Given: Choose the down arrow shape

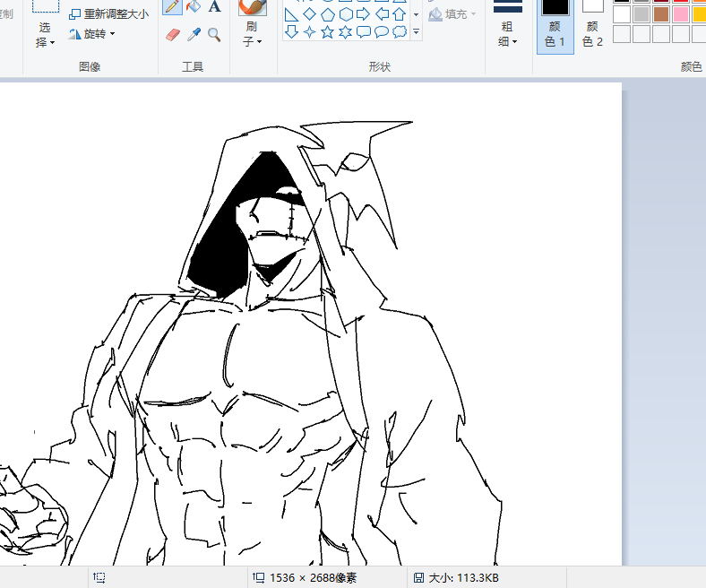Looking at the screenshot, I should 291,32.
